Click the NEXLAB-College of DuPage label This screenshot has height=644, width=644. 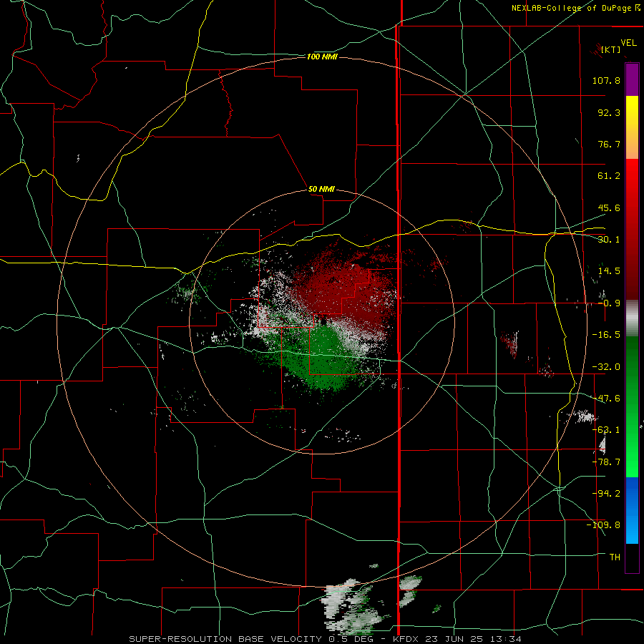576,8
